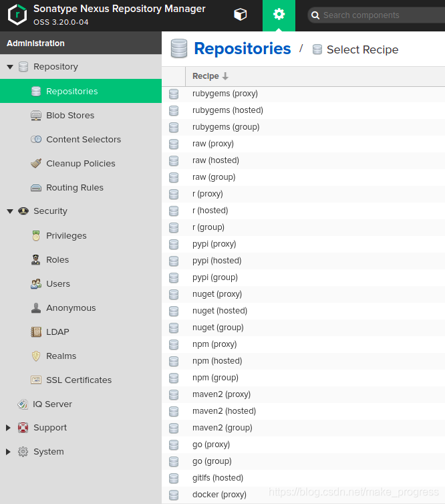
Task: Click the Blob Stores server icon
Action: click(x=36, y=115)
